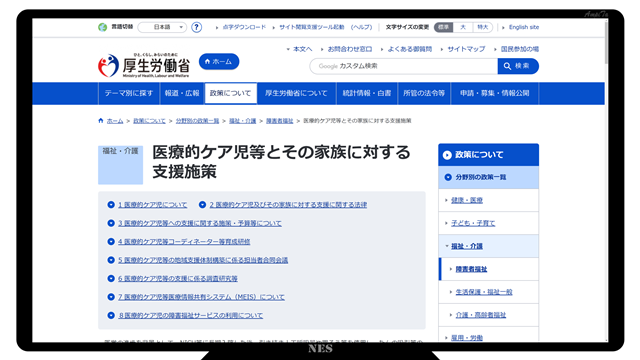Open お問合わせ窓口 link
This screenshot has width=640, height=360.
click(350, 49)
